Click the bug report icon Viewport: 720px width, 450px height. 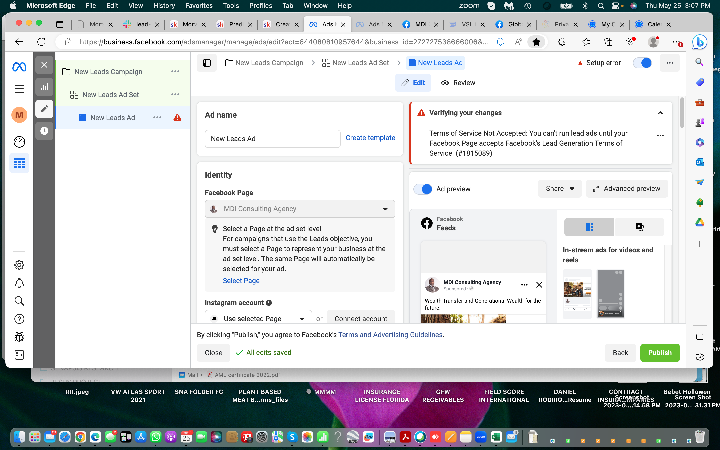(x=19, y=337)
